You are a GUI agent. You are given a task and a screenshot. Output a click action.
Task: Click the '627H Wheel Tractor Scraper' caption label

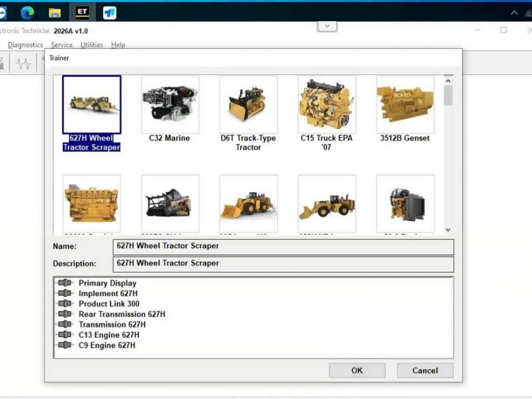pyautogui.click(x=92, y=143)
